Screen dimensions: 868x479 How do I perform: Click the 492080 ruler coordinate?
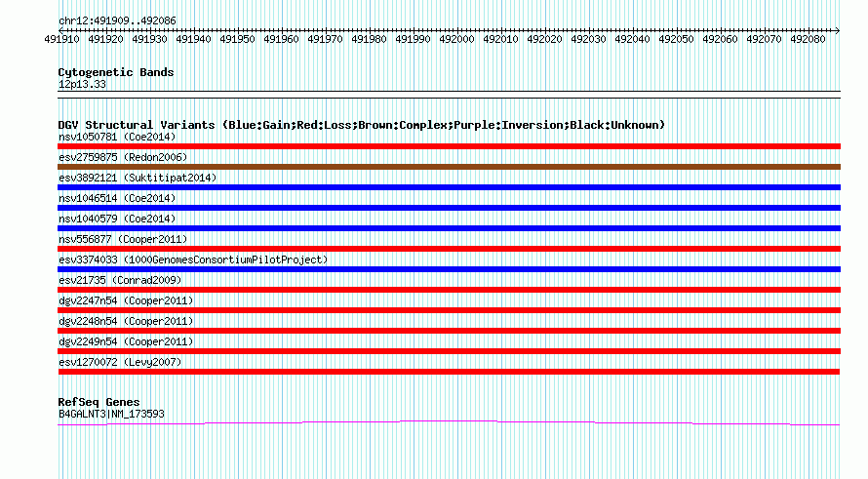coord(808,39)
